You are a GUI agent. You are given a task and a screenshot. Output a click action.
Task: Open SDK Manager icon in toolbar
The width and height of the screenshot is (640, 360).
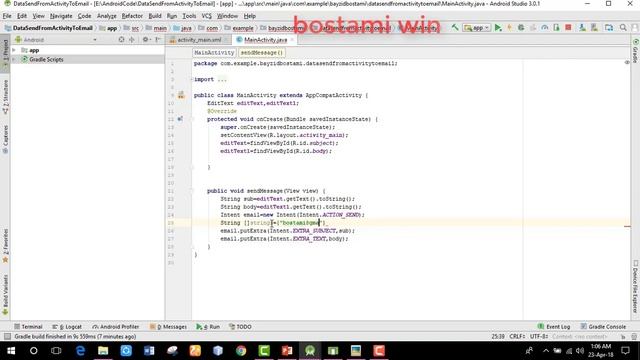[594, 28]
